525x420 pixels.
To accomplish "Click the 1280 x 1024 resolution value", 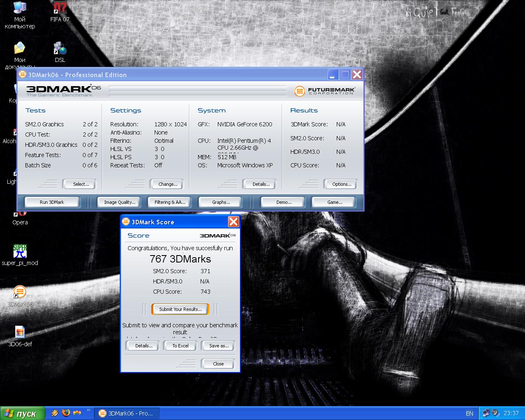I will point(170,124).
